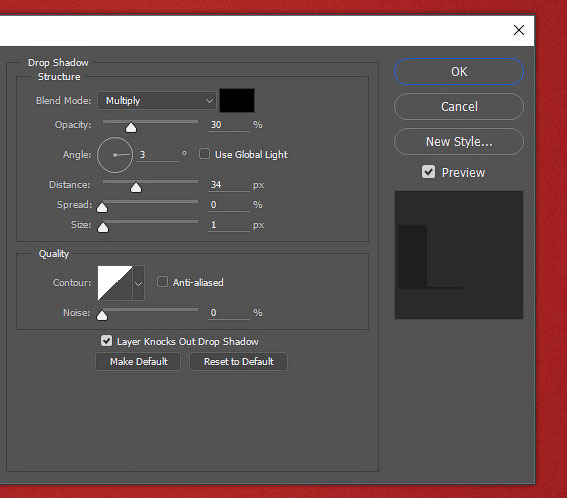Click the Opacity percentage field
This screenshot has height=498, width=567.
(229, 125)
